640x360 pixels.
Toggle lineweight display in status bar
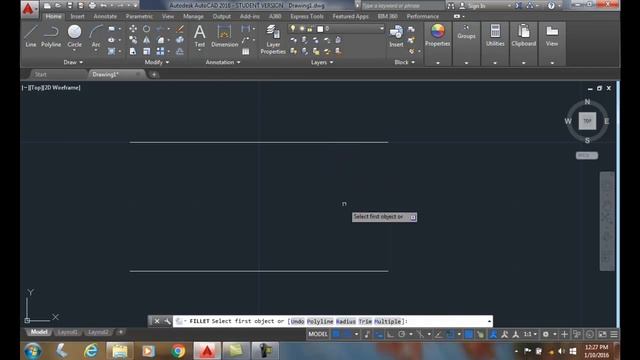[469, 334]
